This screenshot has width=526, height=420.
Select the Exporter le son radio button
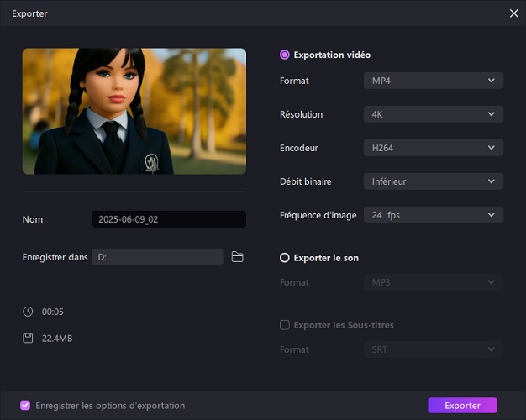click(285, 258)
